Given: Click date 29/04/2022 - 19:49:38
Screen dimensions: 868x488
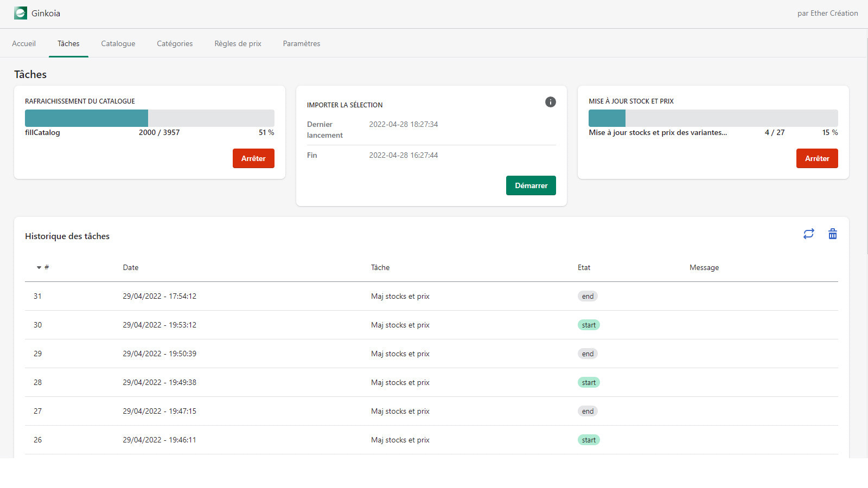Looking at the screenshot, I should click(159, 382).
